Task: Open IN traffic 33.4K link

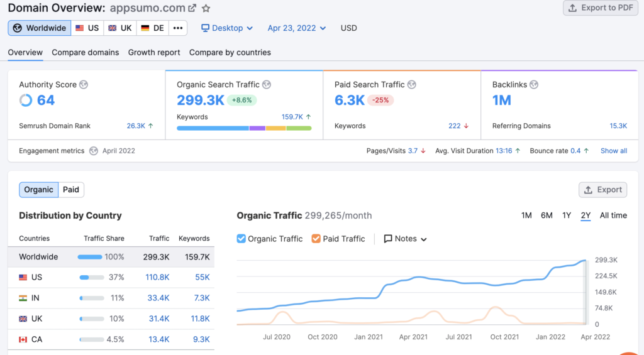Action: [158, 298]
